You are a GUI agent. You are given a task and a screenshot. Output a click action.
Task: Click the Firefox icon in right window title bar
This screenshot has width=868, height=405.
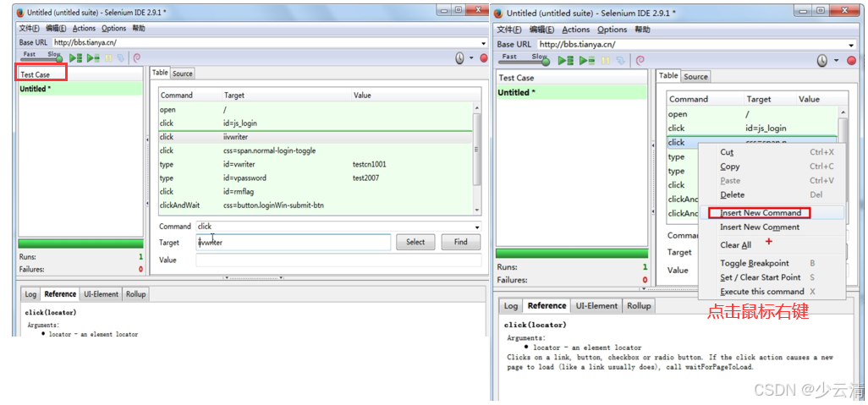pyautogui.click(x=497, y=13)
